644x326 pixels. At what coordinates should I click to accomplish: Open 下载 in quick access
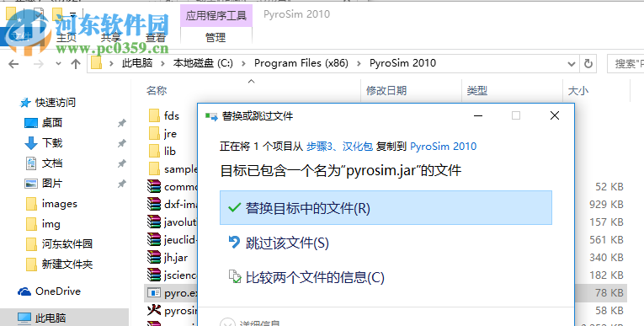[x=52, y=142]
